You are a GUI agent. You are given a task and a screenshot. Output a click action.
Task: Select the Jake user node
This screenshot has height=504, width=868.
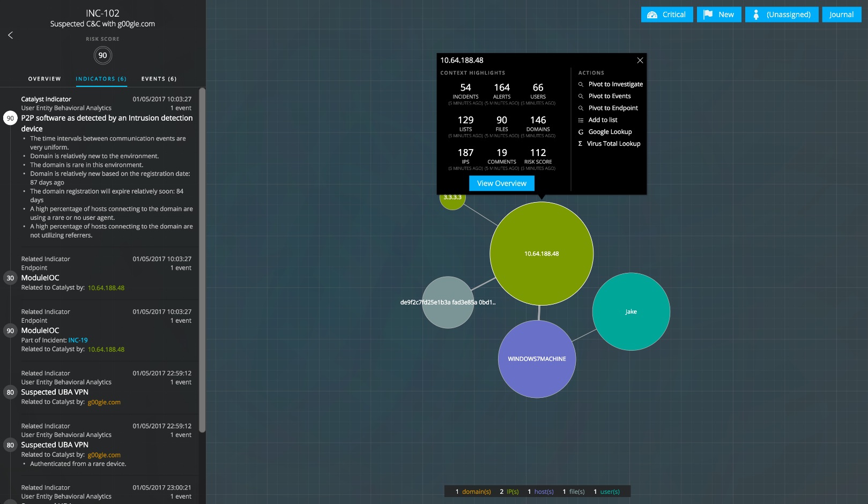click(631, 312)
